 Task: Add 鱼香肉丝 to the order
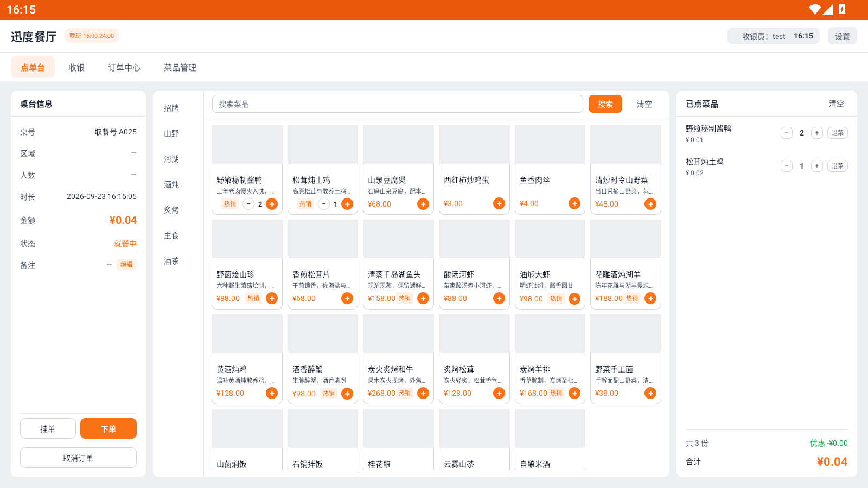pyautogui.click(x=575, y=203)
